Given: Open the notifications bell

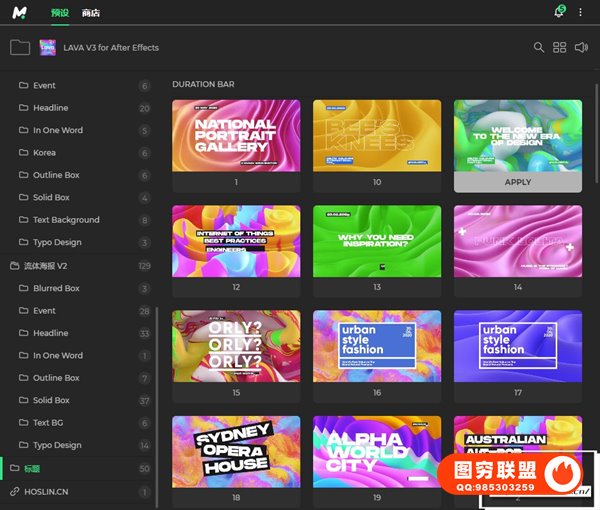Looking at the screenshot, I should [x=559, y=12].
